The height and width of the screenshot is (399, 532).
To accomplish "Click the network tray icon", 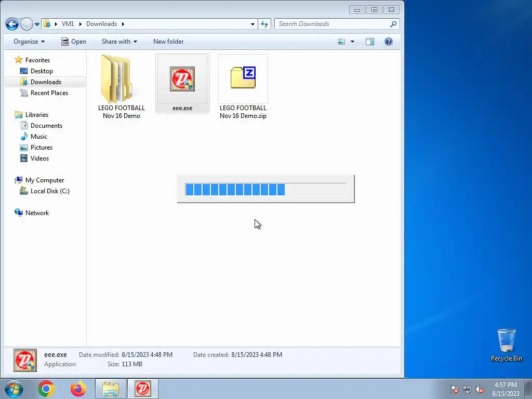I will [467, 390].
